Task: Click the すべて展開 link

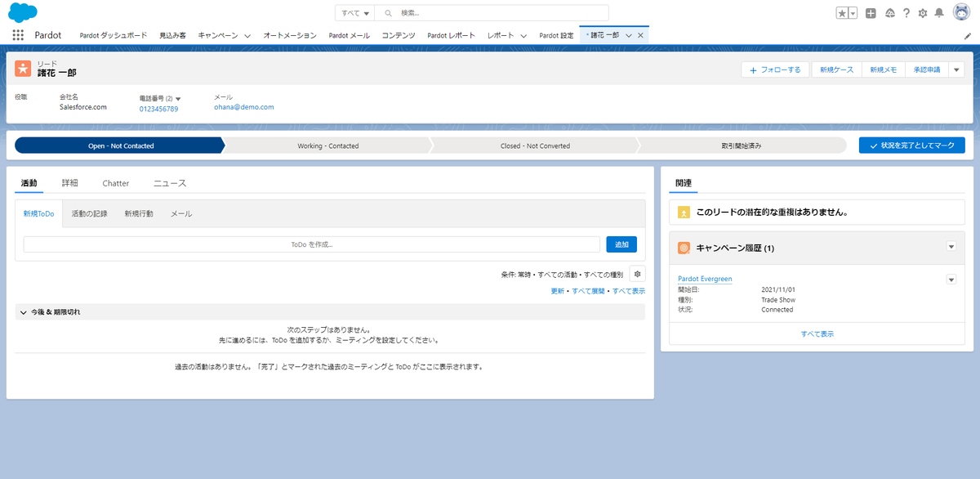Action: click(588, 291)
